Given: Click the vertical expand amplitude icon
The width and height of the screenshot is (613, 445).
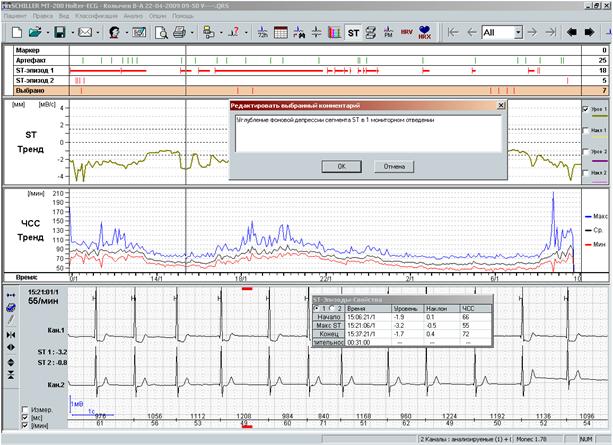Looking at the screenshot, I should click(x=11, y=362).
